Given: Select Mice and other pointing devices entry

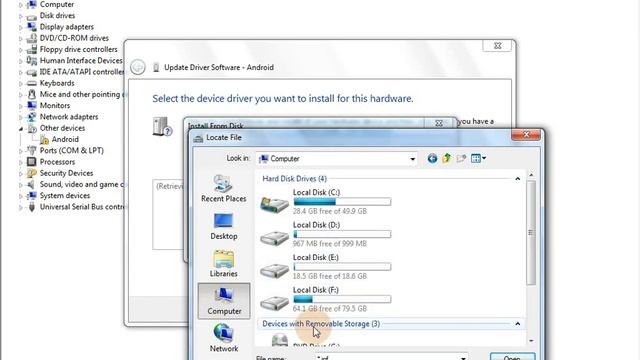Looking at the screenshot, I should tap(81, 94).
